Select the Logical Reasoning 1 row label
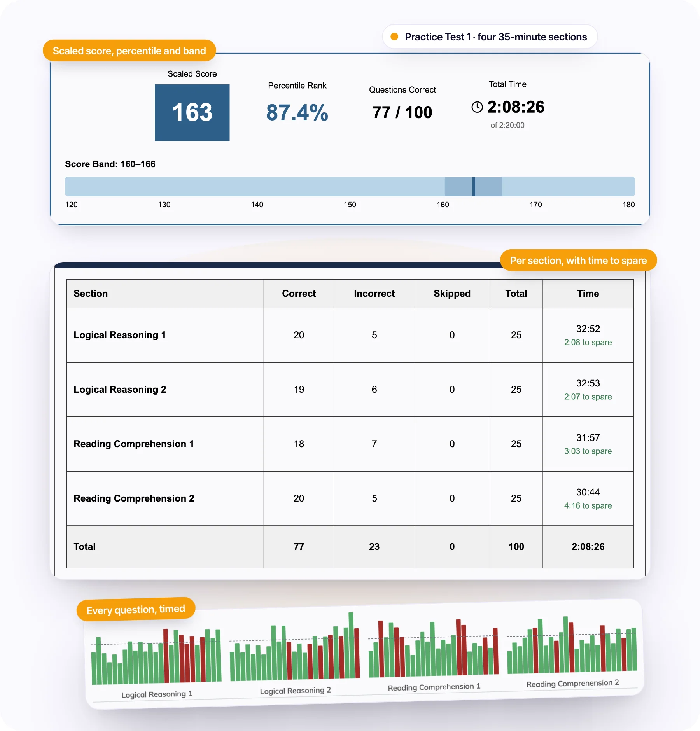Screen dimensions: 700x731 (120, 335)
